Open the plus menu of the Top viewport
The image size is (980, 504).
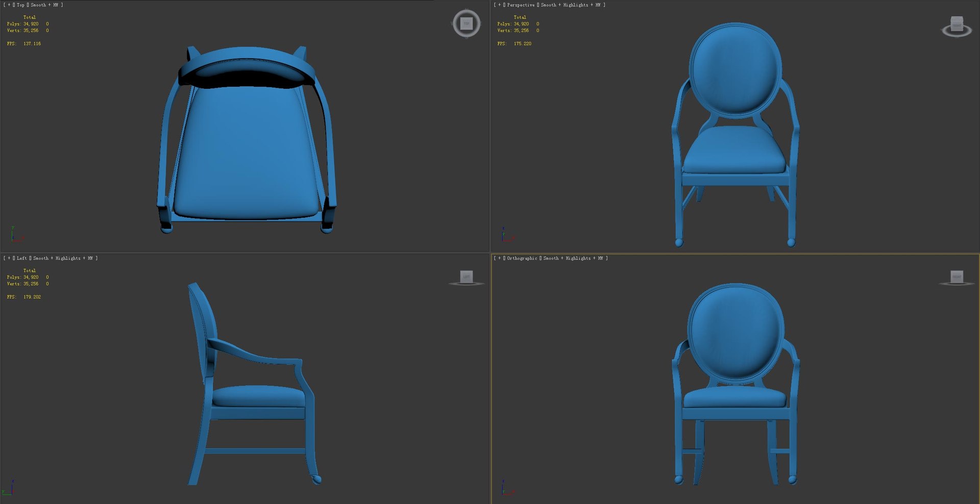point(9,5)
